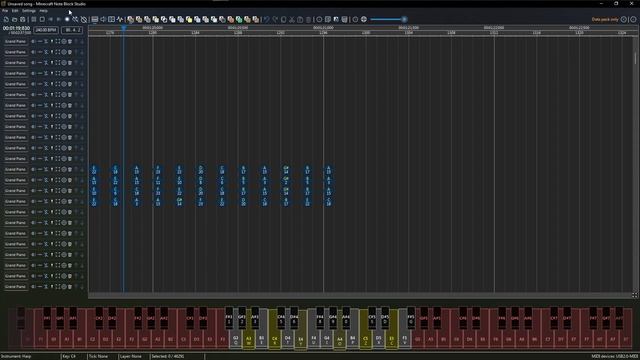Screen dimensions: 640x360
Task: Click the 'Selected: 0 / 46291' status text
Action: [168, 356]
